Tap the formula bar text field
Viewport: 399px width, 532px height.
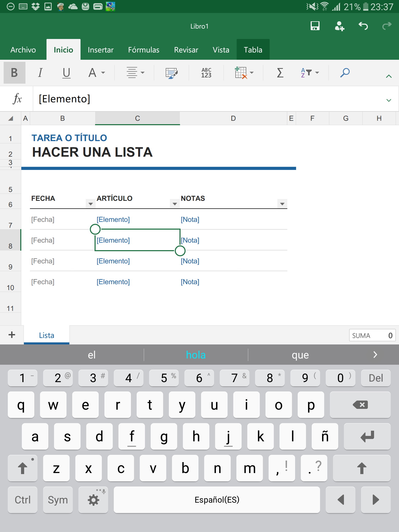[208, 99]
